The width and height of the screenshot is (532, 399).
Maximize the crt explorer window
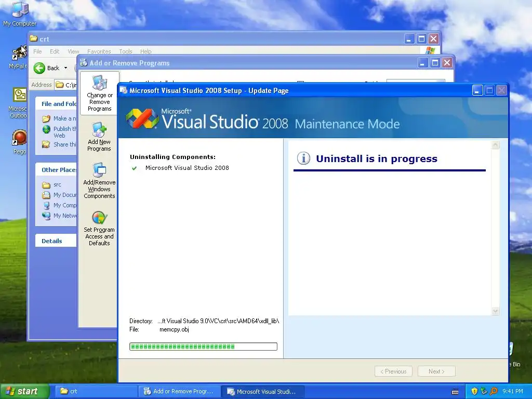pos(421,38)
